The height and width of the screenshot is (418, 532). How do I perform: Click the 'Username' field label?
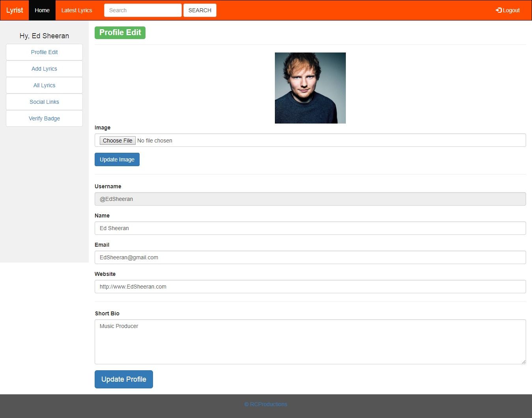[108, 186]
